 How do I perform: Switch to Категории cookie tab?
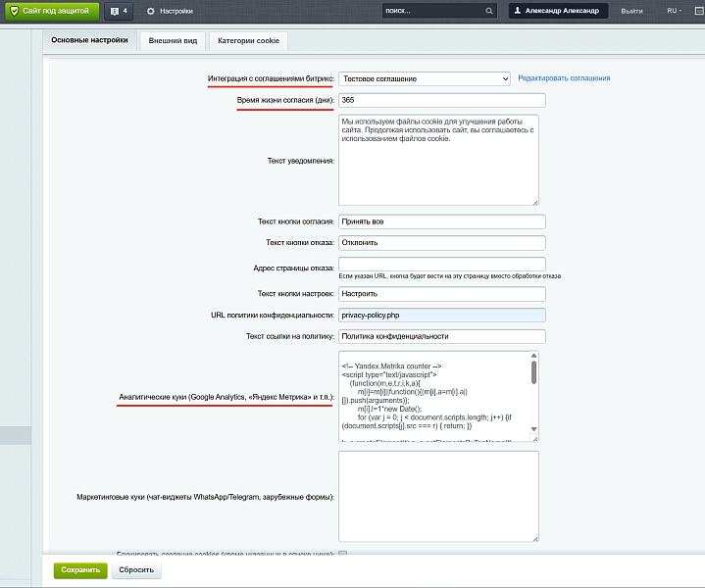click(248, 41)
